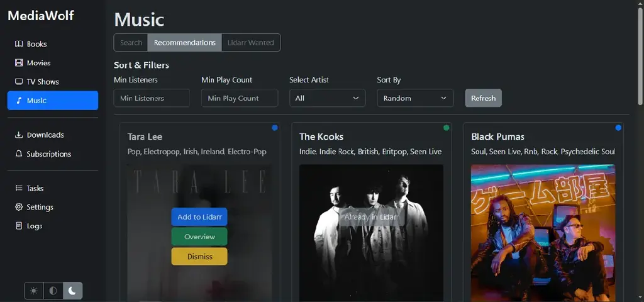644x302 pixels.
Task: Open the Sort By Random dropdown
Action: 415,98
